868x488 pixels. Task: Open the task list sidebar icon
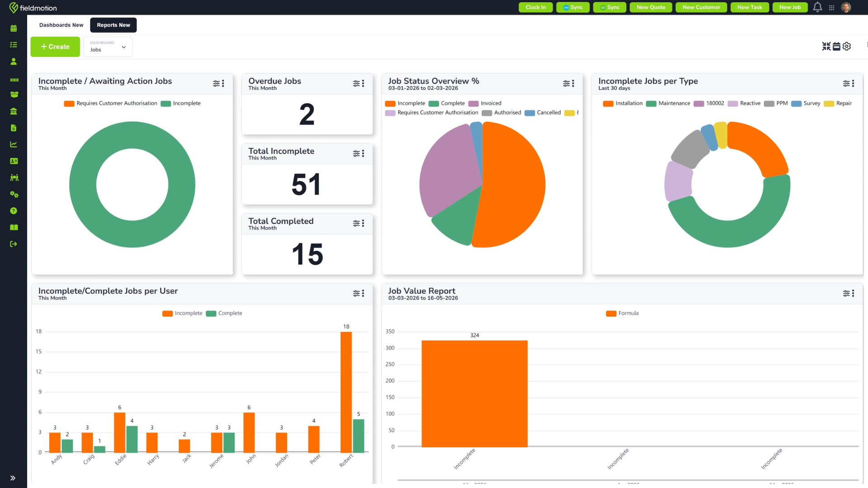pyautogui.click(x=14, y=45)
